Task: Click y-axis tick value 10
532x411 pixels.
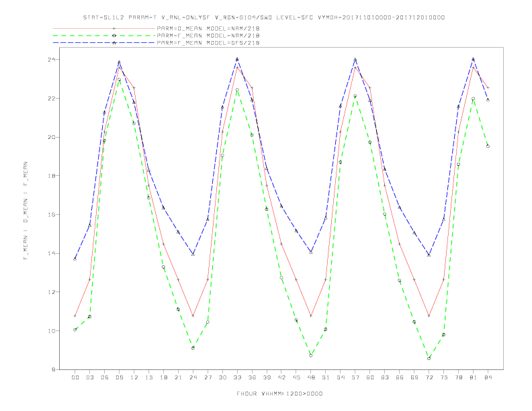Action: [x=52, y=330]
